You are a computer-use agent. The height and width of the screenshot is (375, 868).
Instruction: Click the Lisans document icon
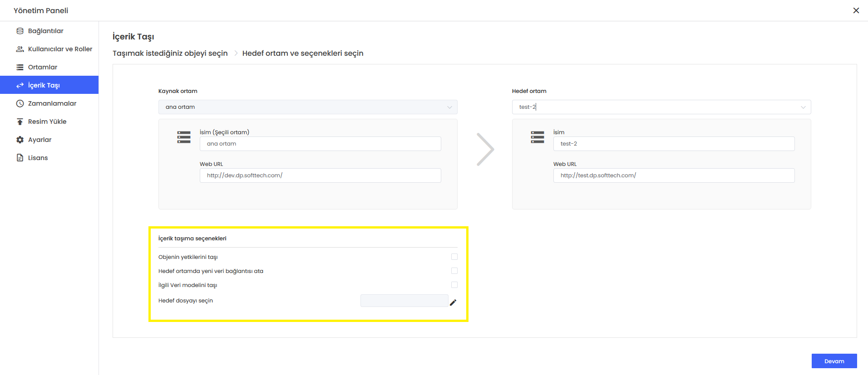pyautogui.click(x=20, y=158)
